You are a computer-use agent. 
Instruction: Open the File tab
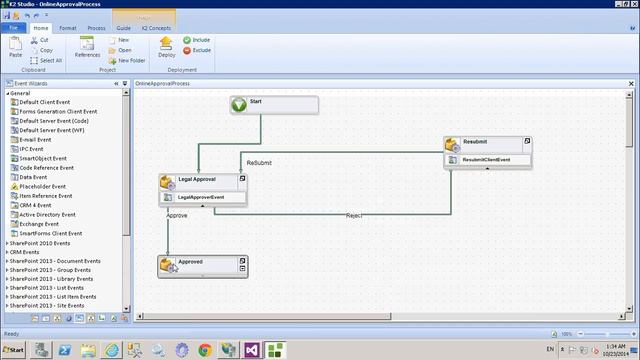(13, 28)
